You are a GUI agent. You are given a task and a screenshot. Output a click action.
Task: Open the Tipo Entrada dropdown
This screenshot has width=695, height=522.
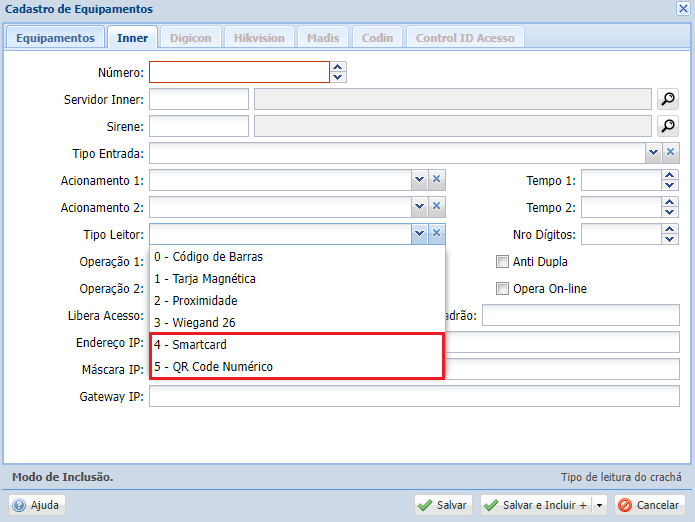pos(653,153)
